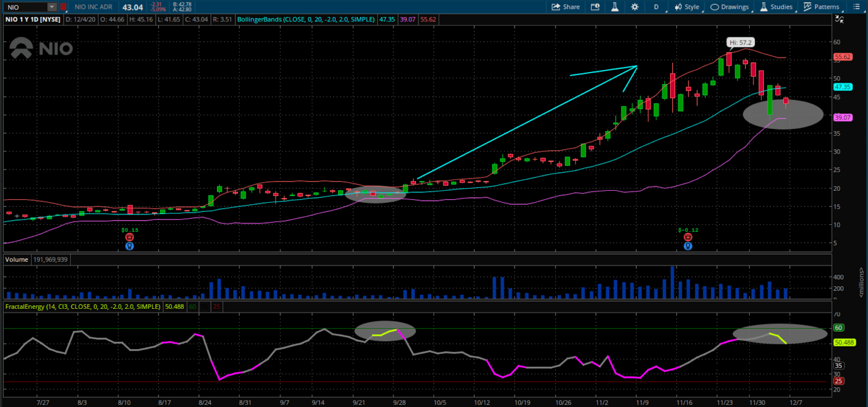Click the red 25 axis tag in lower study
The width and height of the screenshot is (868, 407).
coord(839,382)
